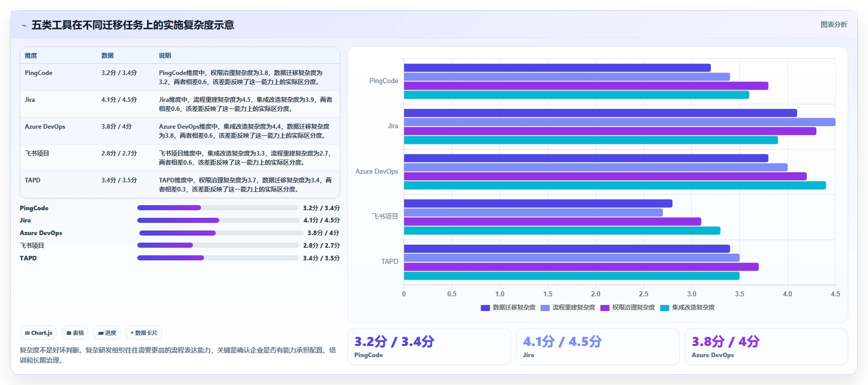Click the 表格 tag chip
The height and width of the screenshot is (385, 868).
point(75,333)
